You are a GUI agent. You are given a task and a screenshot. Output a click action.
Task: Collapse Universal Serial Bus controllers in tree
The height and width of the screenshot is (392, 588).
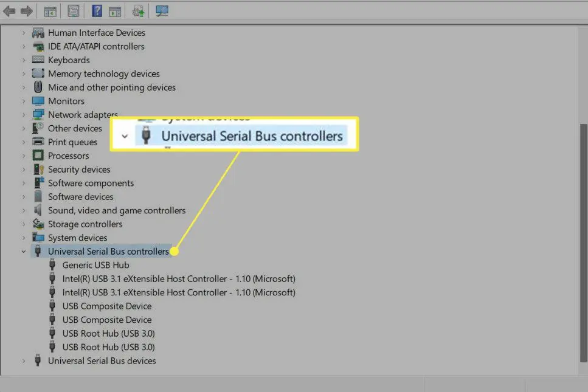pos(24,252)
